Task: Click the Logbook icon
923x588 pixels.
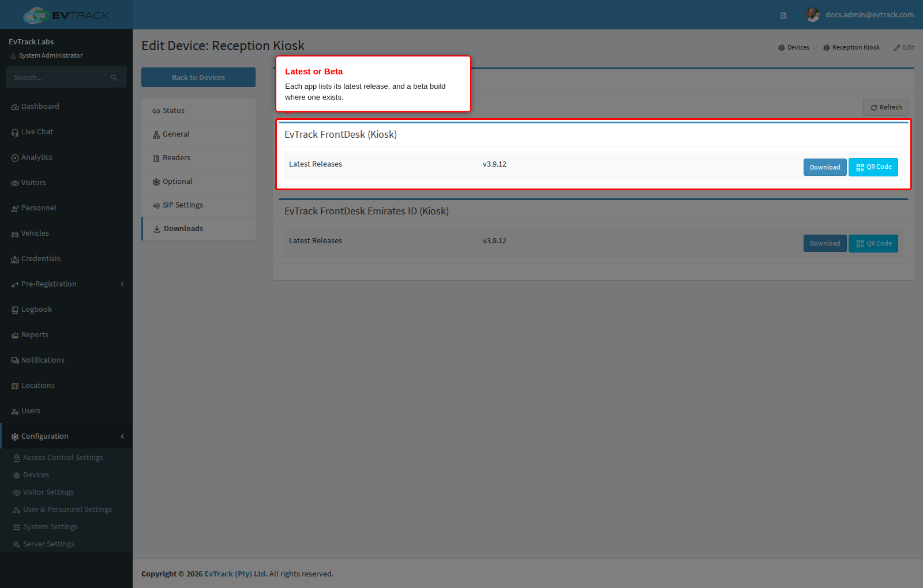Action: pyautogui.click(x=15, y=310)
